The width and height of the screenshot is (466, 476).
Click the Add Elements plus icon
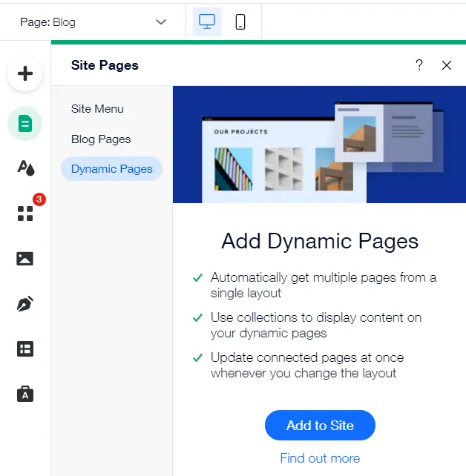pos(25,74)
